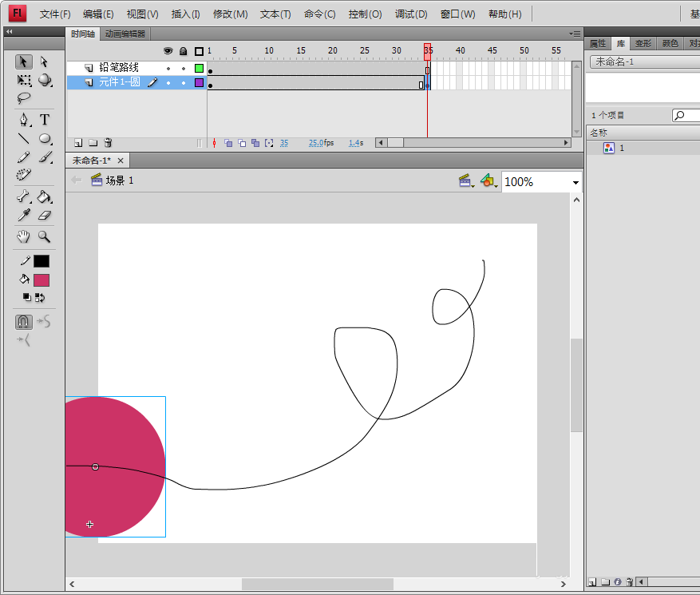This screenshot has width=700, height=595.
Task: Delete layer using the timeline trash icon
Action: (109, 143)
